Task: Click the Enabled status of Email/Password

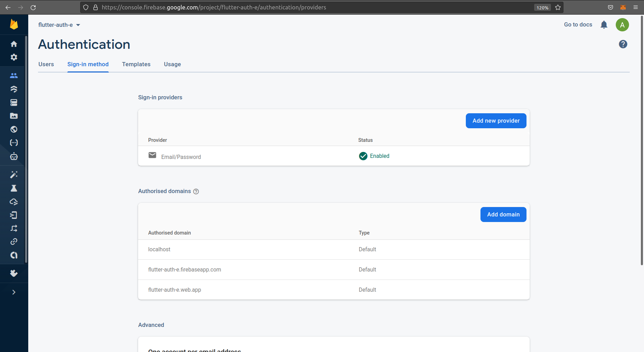Action: tap(374, 156)
